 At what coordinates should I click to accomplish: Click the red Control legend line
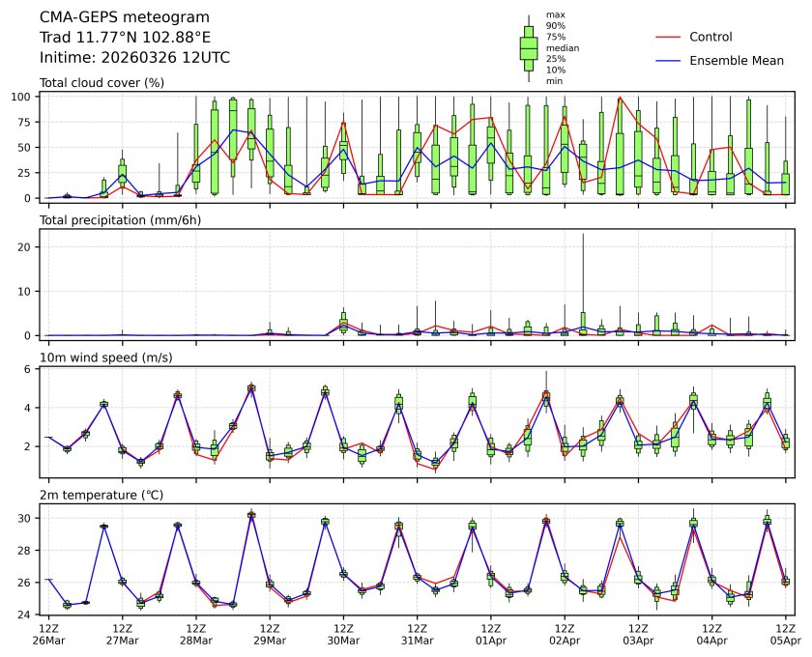[x=670, y=37]
